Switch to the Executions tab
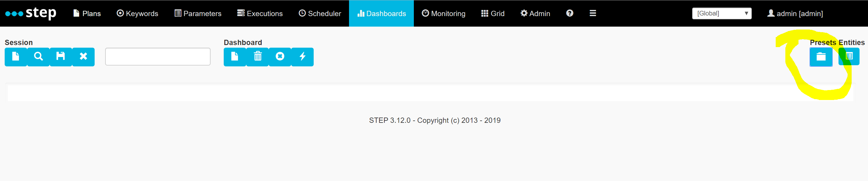The image size is (868, 181). coord(260,13)
